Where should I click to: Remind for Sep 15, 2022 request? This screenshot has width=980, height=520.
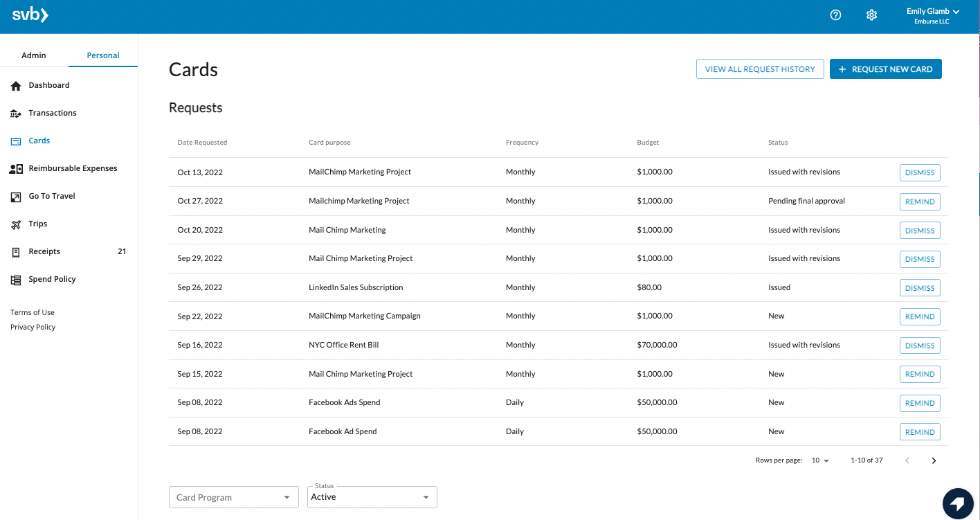tap(920, 374)
